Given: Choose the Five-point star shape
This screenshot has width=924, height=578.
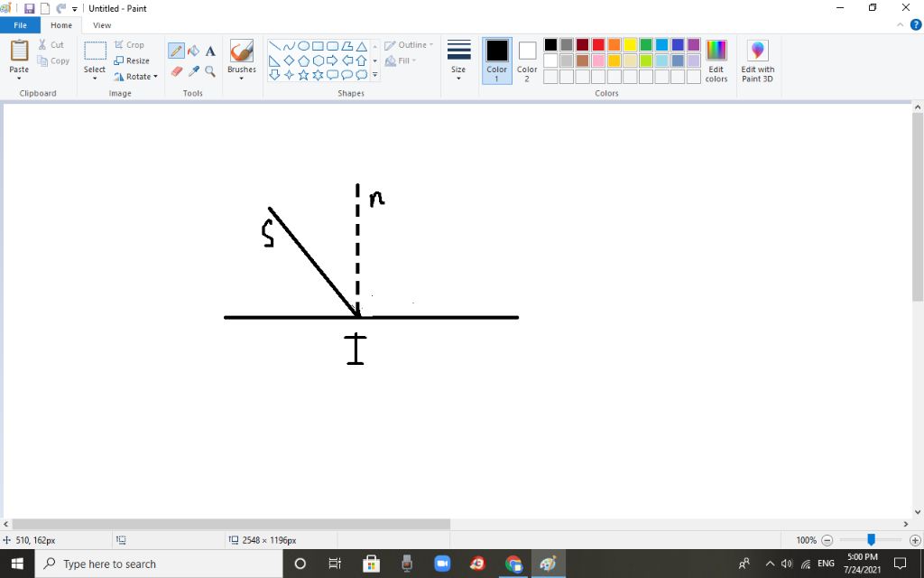Looking at the screenshot, I should (x=303, y=75).
